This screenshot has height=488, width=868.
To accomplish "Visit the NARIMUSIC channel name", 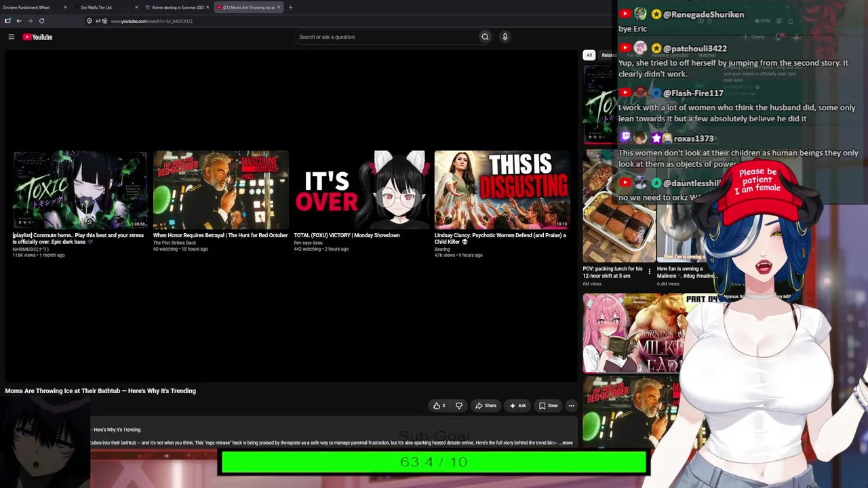I will click(31, 249).
